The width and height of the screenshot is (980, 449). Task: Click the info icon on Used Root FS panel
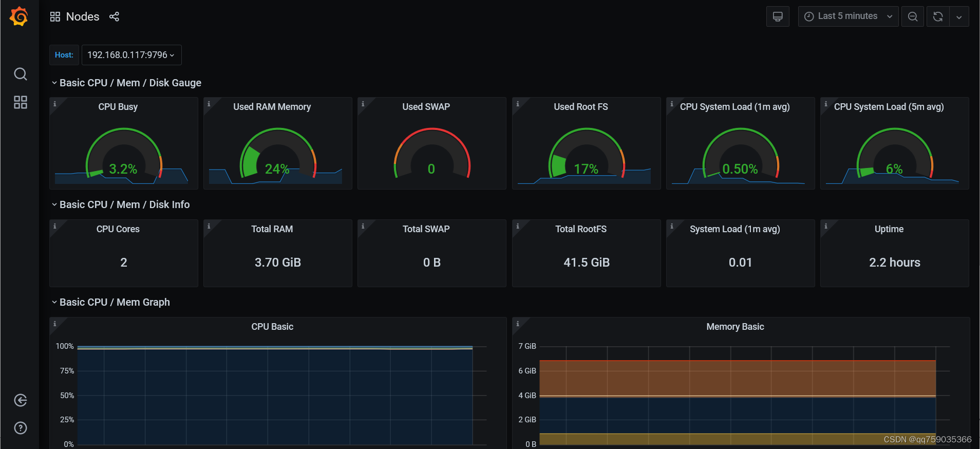[x=518, y=104]
